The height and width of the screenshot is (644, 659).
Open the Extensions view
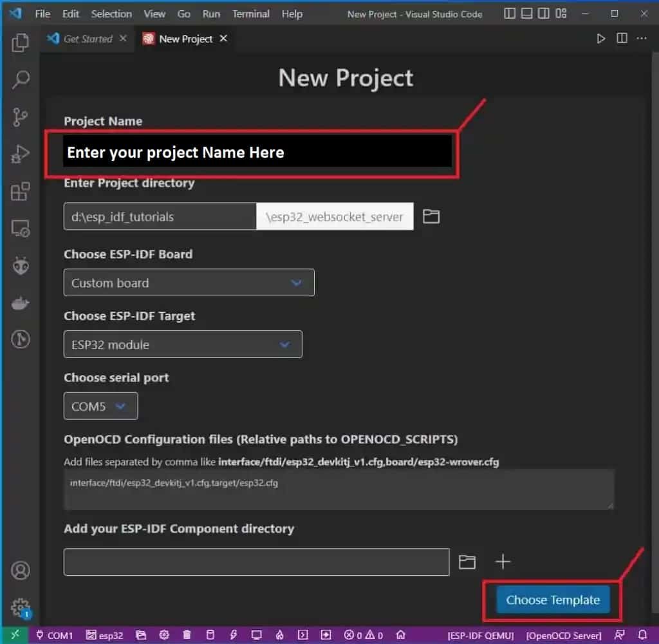(x=21, y=191)
